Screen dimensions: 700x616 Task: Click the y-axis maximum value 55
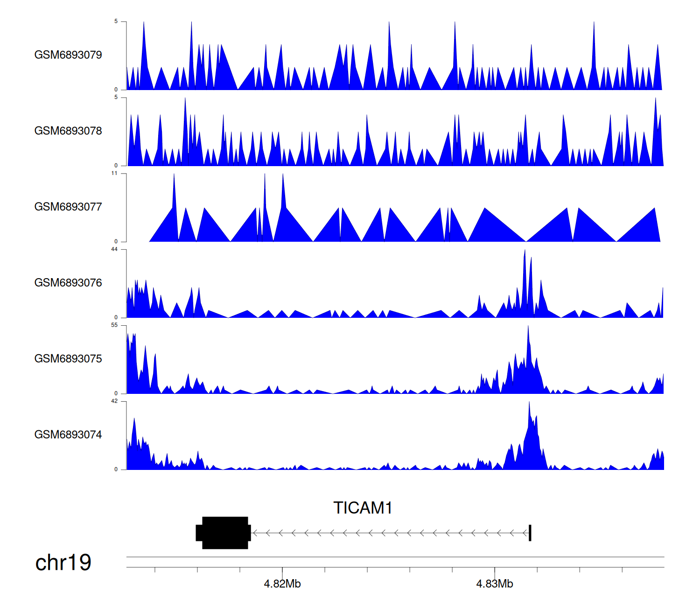pyautogui.click(x=114, y=325)
